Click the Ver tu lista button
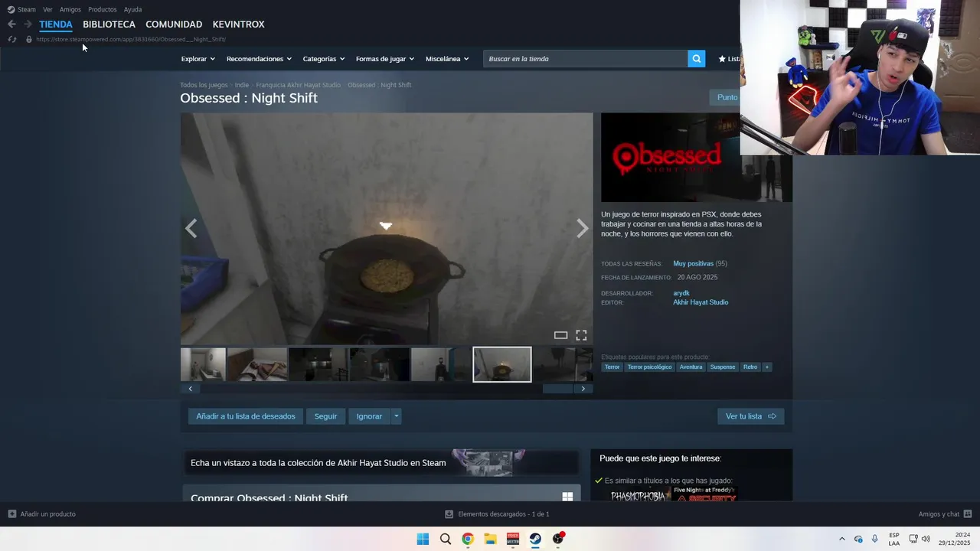Image resolution: width=980 pixels, height=551 pixels. [750, 416]
